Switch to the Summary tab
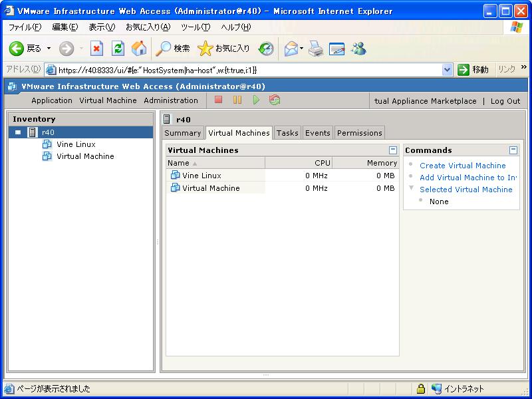Image resolution: width=532 pixels, height=399 pixels. [x=183, y=133]
